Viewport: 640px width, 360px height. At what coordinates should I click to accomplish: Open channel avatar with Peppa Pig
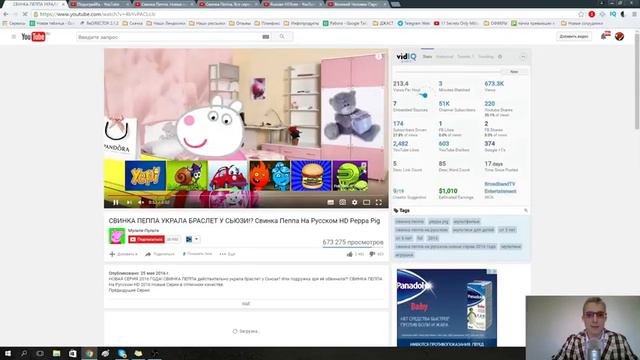pos(117,236)
